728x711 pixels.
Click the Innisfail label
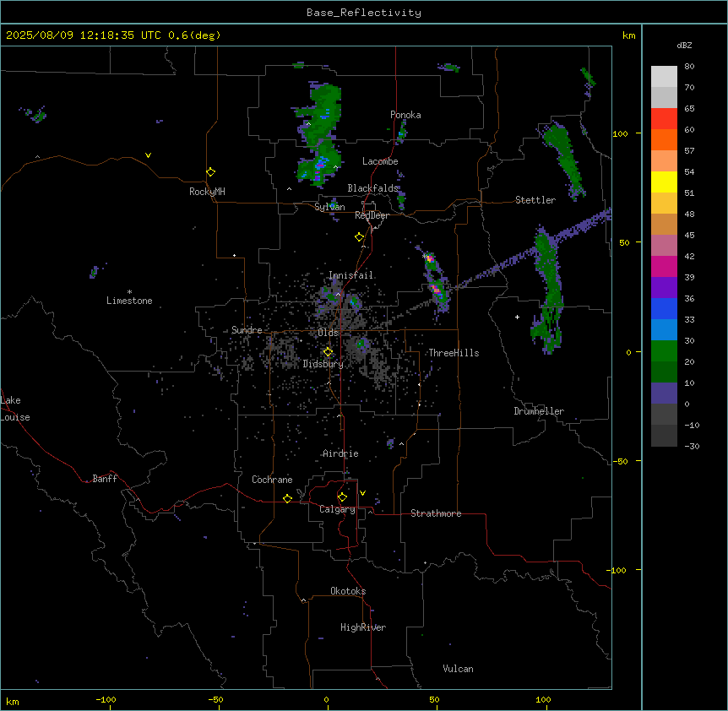(350, 275)
